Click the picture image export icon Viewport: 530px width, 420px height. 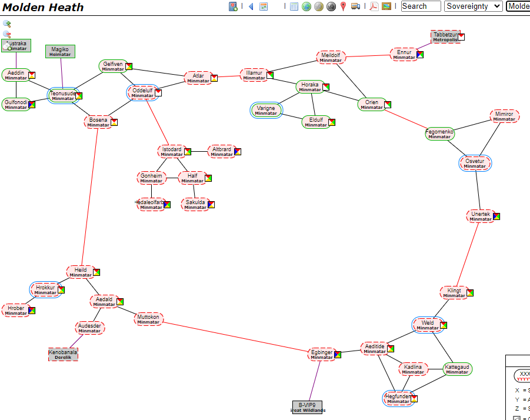(x=386, y=6)
